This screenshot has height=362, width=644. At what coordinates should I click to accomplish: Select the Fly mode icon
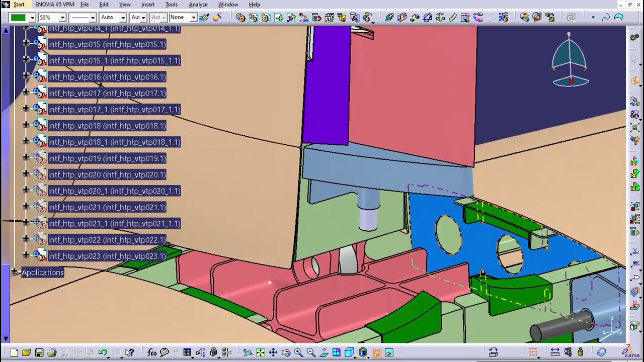[248, 352]
